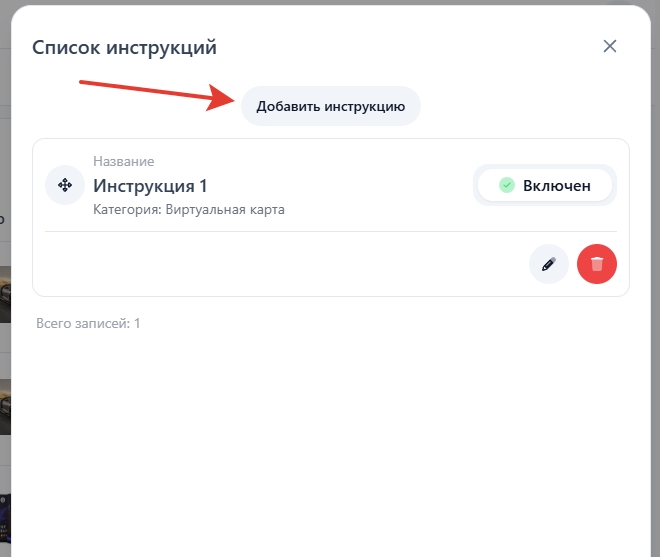
Task: Grab the drag handle of Инструкция 1
Action: pos(65,185)
